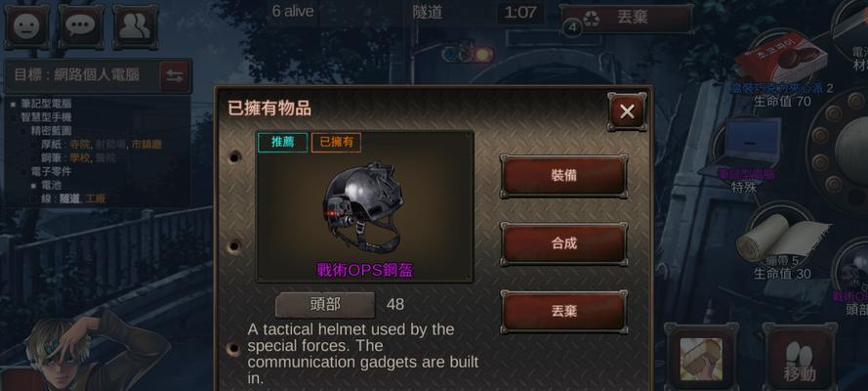Toggle the 智慧型手機 checkbox
The height and width of the screenshot is (391, 868).
tap(13, 117)
